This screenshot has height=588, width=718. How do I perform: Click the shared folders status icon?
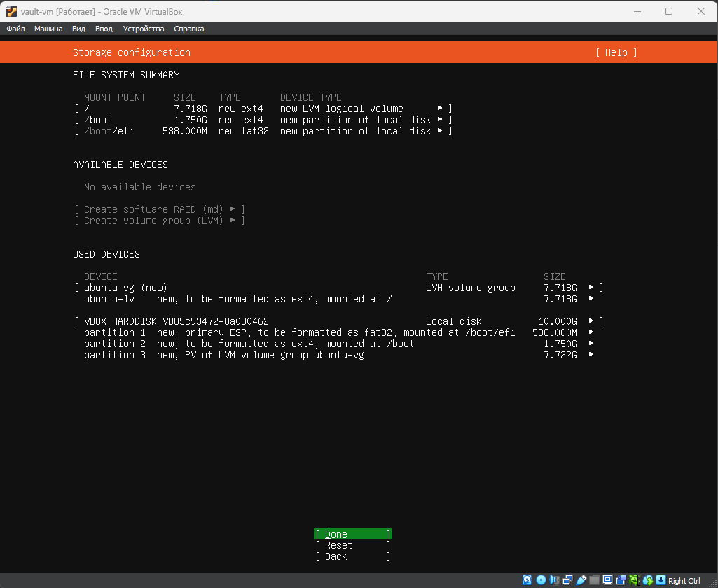[x=595, y=580]
